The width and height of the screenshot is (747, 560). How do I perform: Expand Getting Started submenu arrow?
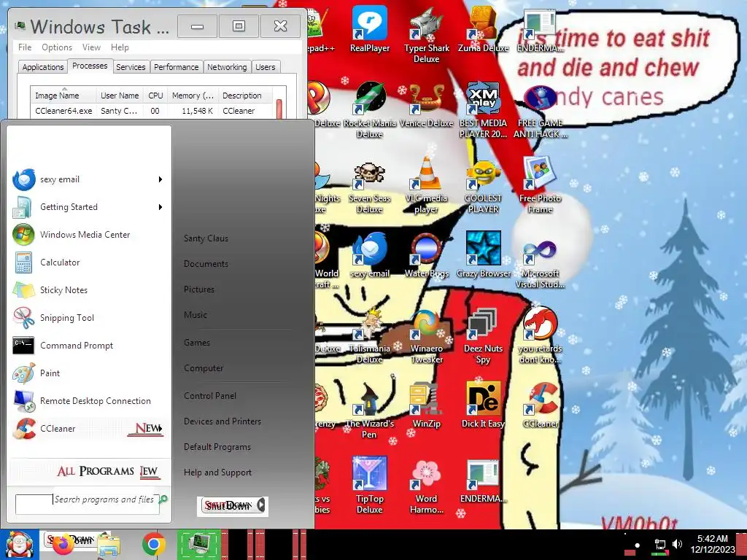pos(160,207)
